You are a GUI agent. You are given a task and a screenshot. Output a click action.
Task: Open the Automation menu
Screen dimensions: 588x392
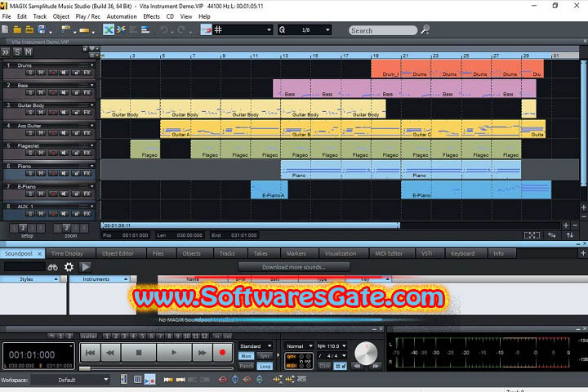[122, 16]
